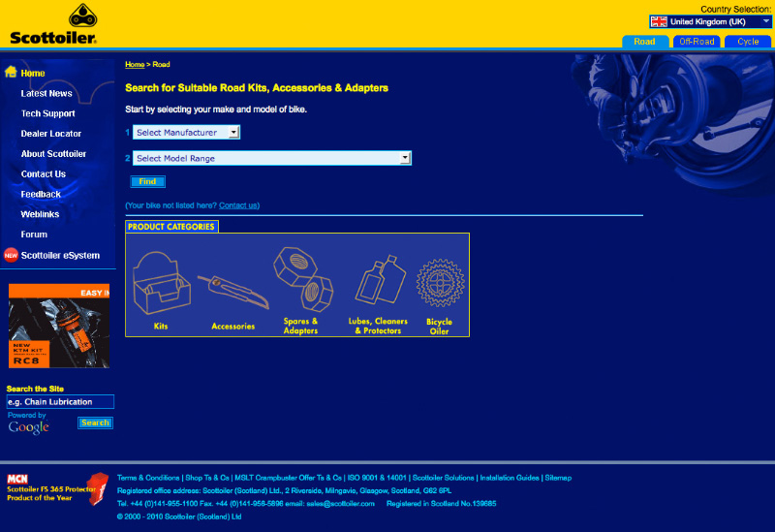775x532 pixels.
Task: Click the red NEW badge beside Scottoiler eSystem
Action: click(11, 256)
